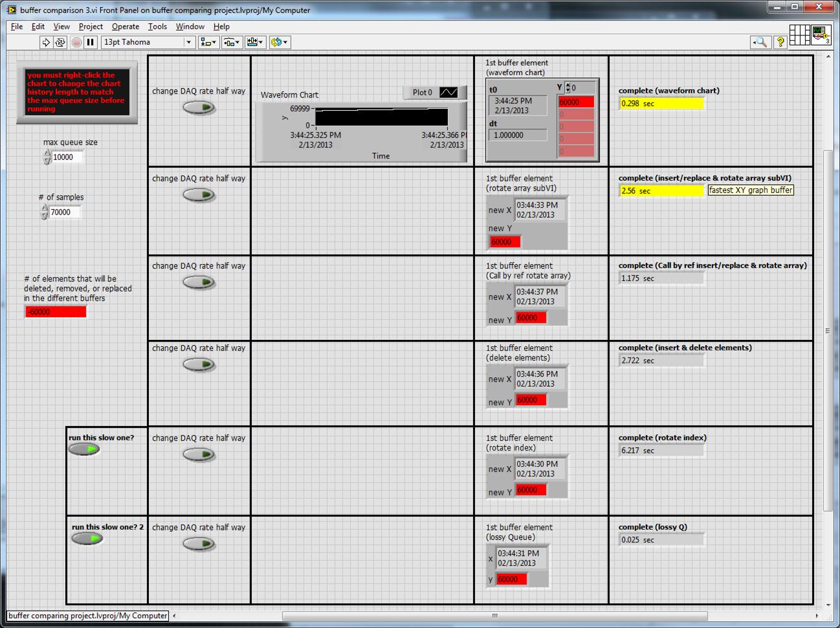Open the Align Objects dropdown

208,42
